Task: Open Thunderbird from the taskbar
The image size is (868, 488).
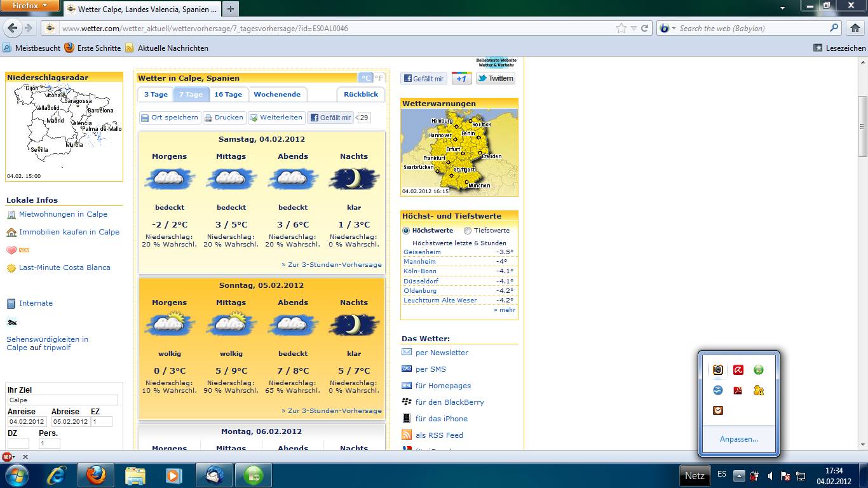Action: pyautogui.click(x=214, y=475)
